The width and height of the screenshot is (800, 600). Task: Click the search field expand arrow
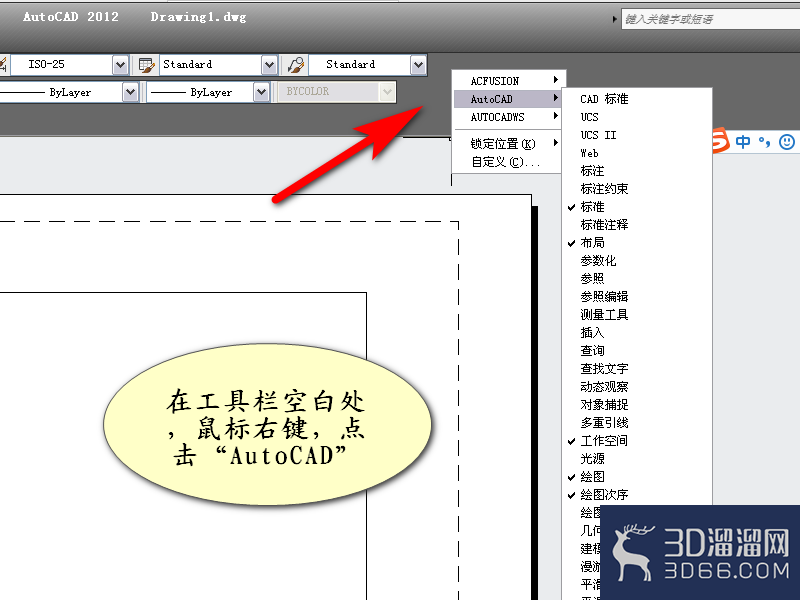point(614,19)
